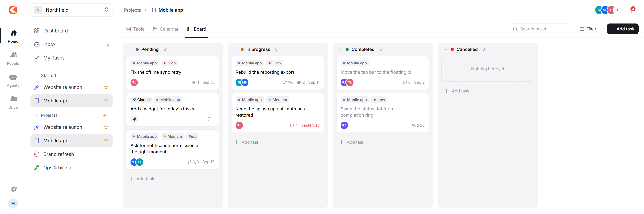Open the People section icon
The height and width of the screenshot is (214, 644).
(13, 55)
